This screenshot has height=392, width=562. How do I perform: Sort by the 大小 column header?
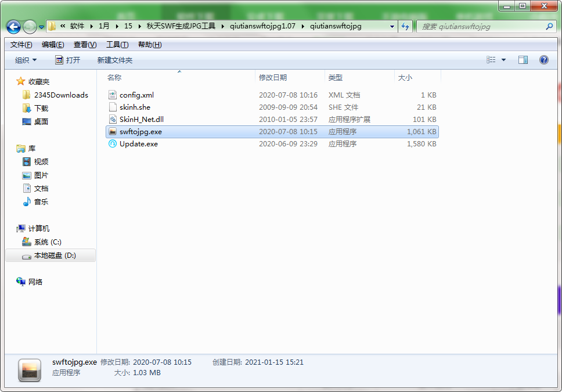417,77
